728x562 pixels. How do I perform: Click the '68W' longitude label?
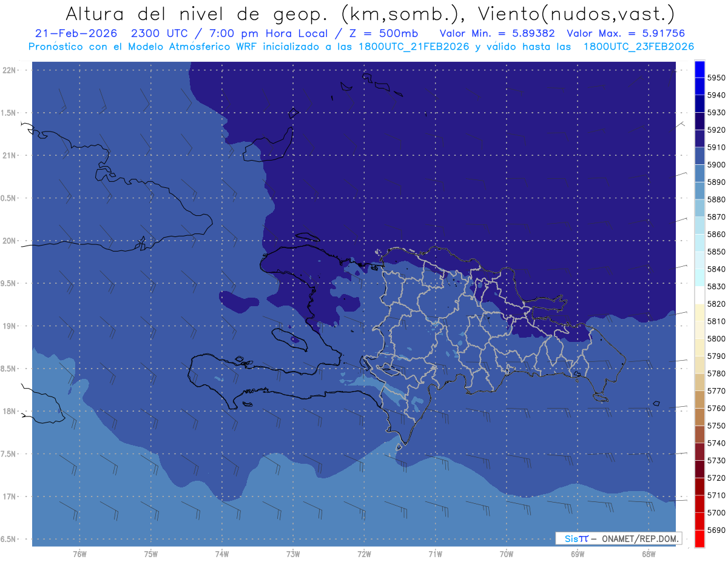coord(649,554)
